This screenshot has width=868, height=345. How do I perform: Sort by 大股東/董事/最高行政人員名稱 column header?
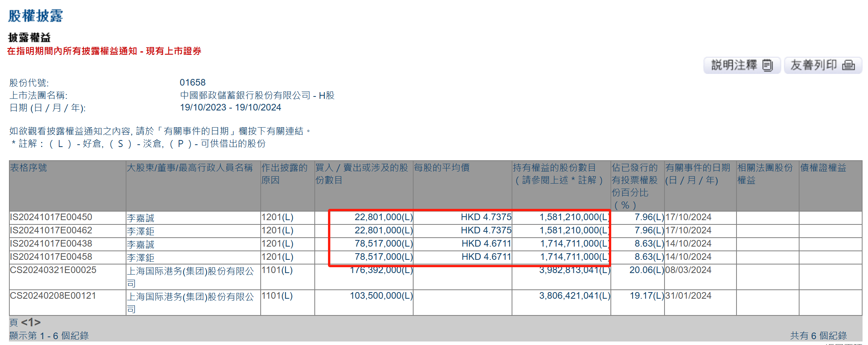click(x=190, y=168)
